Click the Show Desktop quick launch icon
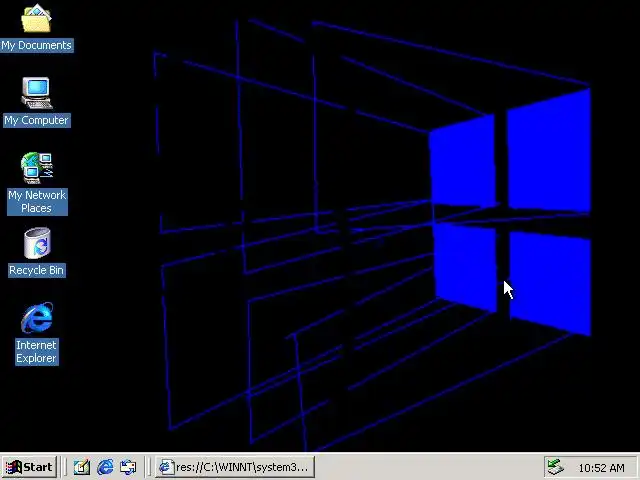Screen dimensions: 640x480 (x=82, y=467)
